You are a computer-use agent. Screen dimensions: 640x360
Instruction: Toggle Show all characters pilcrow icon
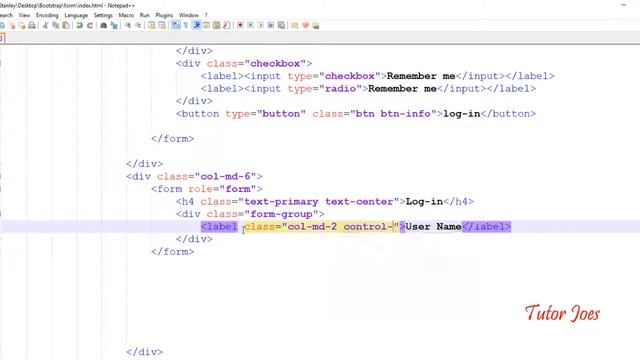click(x=186, y=25)
